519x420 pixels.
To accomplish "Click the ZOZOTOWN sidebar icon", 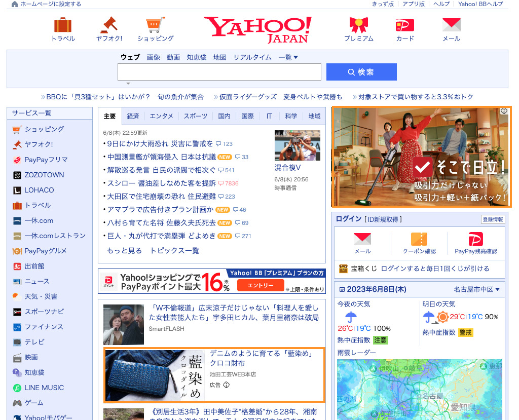I will pos(17,175).
